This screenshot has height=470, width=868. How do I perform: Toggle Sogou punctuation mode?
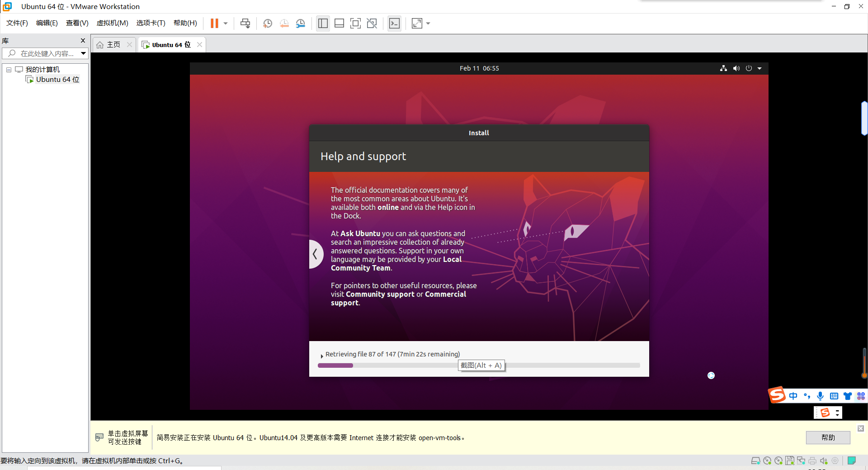click(x=807, y=396)
